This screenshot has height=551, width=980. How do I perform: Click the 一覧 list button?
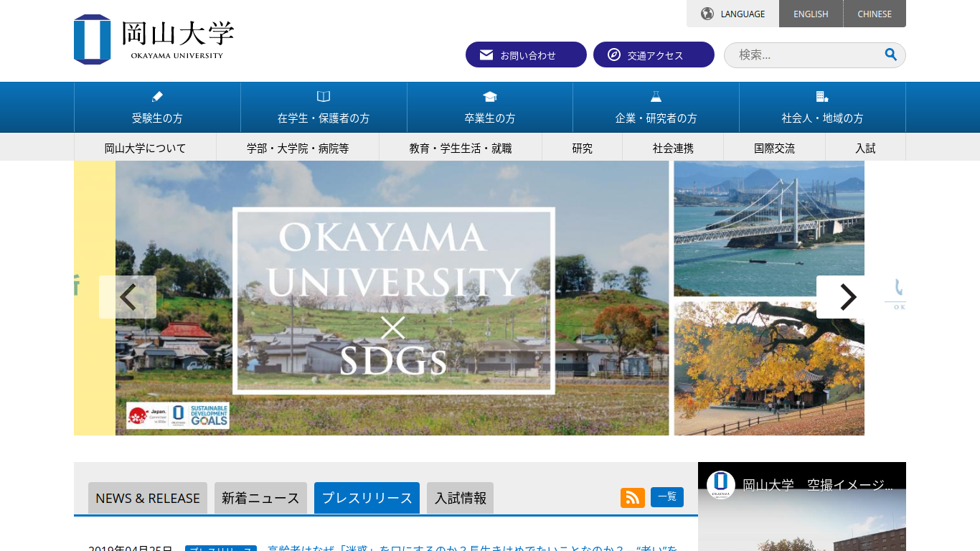667,496
